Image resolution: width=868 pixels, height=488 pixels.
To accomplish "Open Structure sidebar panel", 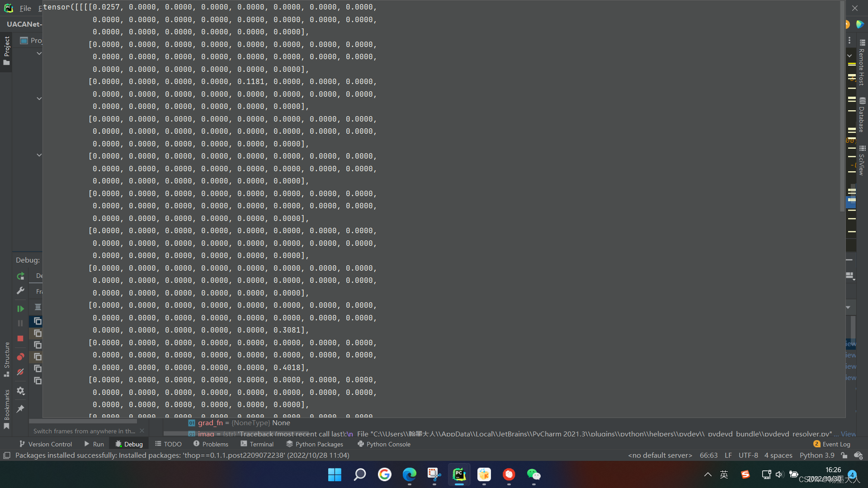I will pyautogui.click(x=6, y=359).
